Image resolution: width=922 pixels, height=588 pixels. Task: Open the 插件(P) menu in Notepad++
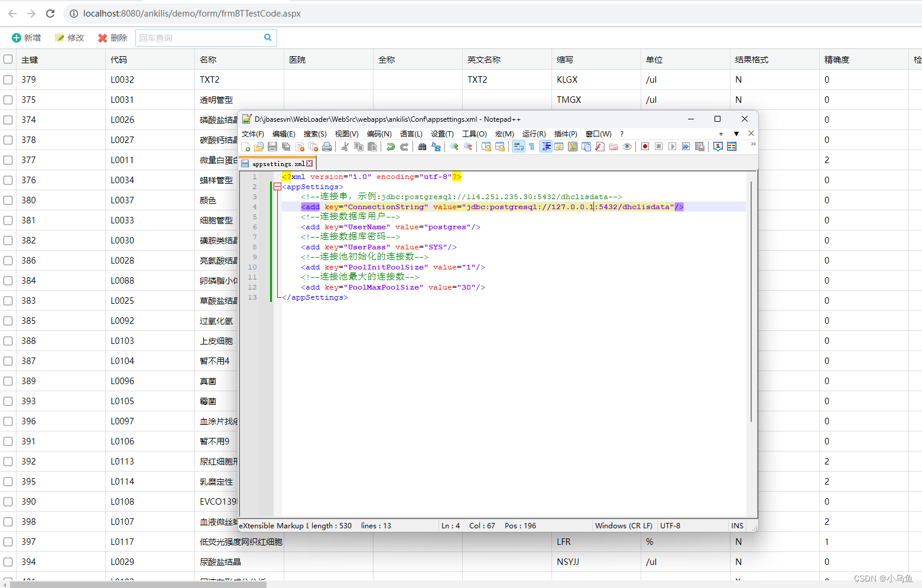pos(566,134)
